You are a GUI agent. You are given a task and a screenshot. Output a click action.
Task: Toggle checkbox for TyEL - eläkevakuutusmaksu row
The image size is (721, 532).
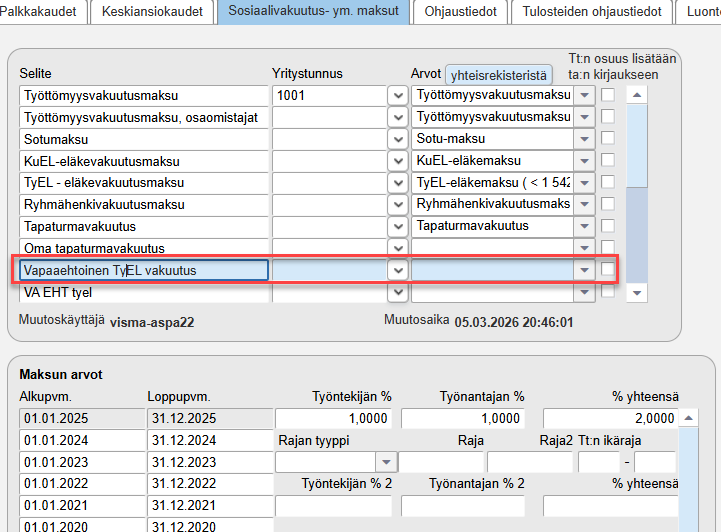(x=608, y=182)
